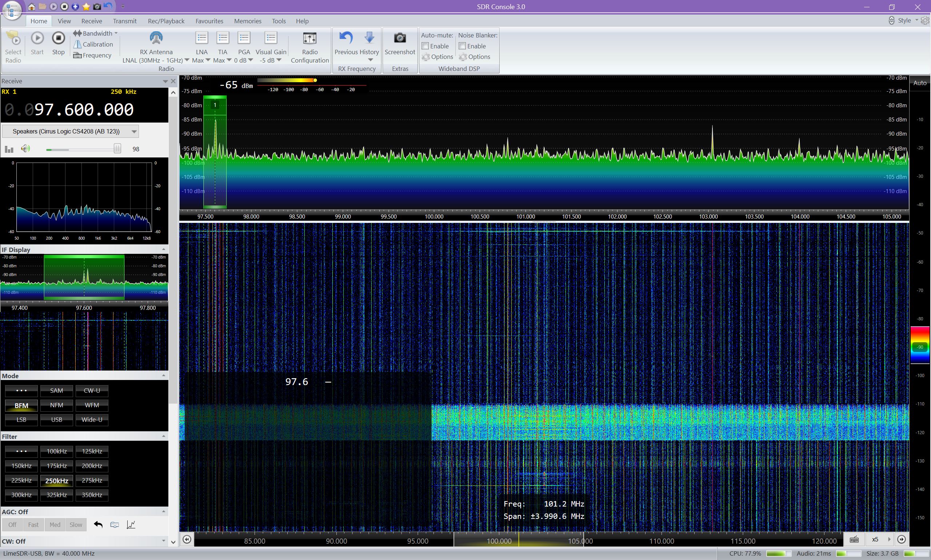
Task: Open Noise Blanker Options
Action: coord(474,57)
